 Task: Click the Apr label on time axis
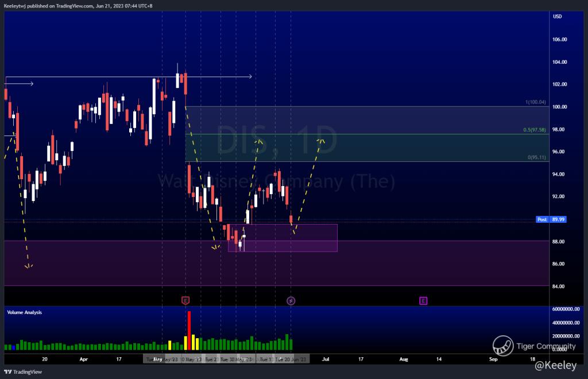(84, 359)
